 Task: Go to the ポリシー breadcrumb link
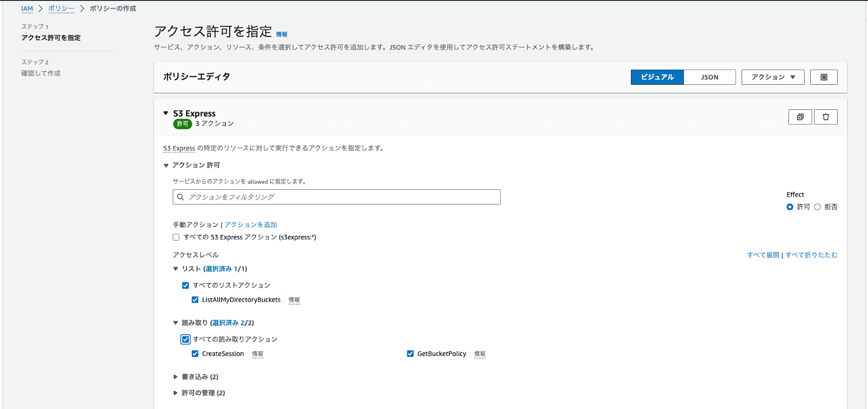pyautogui.click(x=61, y=8)
